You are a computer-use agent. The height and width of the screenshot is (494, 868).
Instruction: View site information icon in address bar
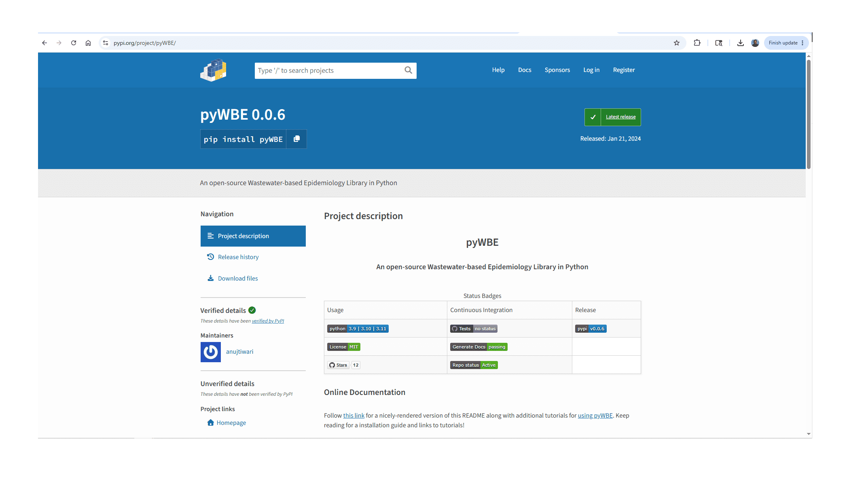106,43
